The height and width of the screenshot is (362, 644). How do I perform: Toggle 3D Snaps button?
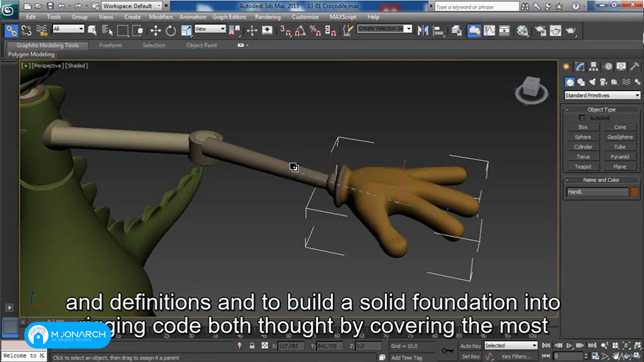(x=285, y=30)
